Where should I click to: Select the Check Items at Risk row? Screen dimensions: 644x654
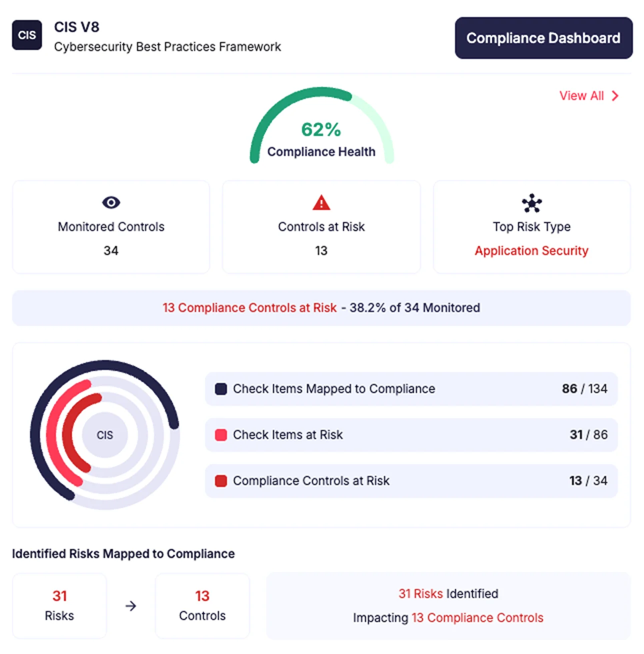pyautogui.click(x=411, y=435)
